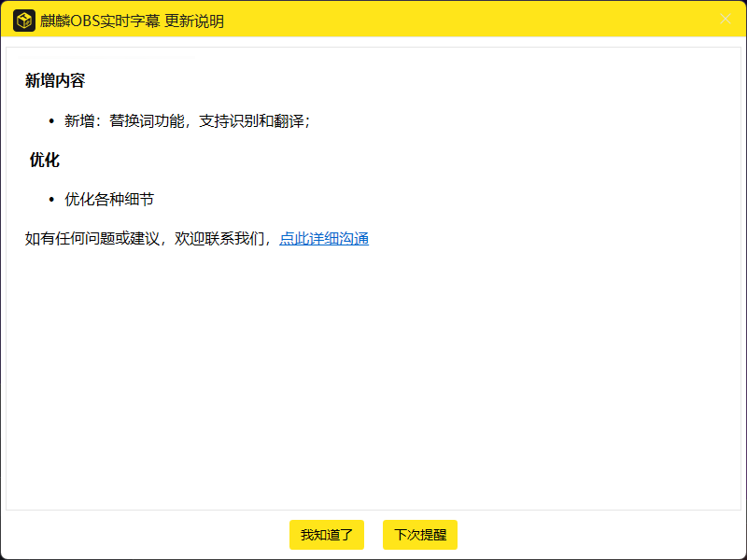
Task: Acknowledge the update with 我知道了
Action: tap(326, 535)
